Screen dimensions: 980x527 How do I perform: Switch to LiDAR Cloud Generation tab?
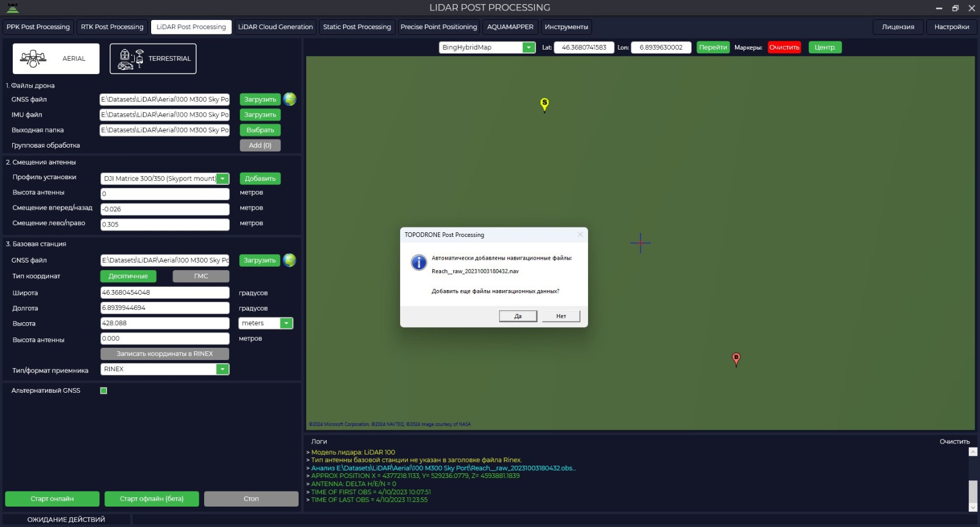tap(275, 27)
